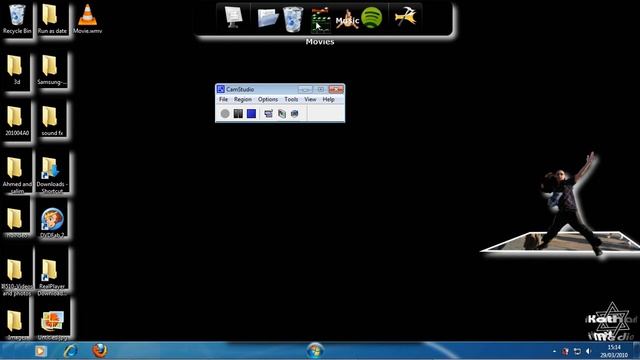Select the Untitled.jpg image file icon

point(52,325)
